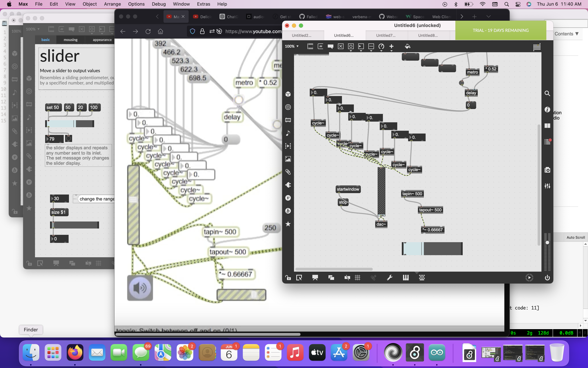Reload the Firefox page
Screen dimensions: 588x368
click(x=148, y=31)
